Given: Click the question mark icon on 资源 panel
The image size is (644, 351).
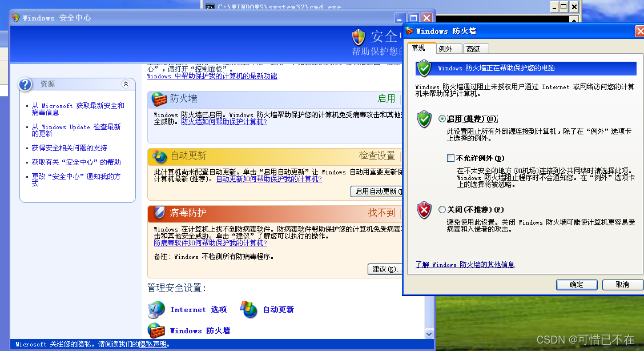Looking at the screenshot, I should [24, 83].
